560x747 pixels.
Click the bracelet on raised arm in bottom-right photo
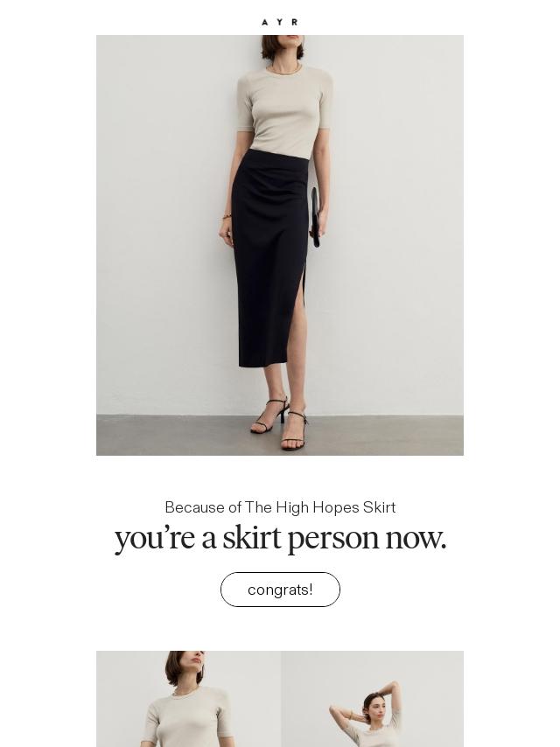pos(353,716)
